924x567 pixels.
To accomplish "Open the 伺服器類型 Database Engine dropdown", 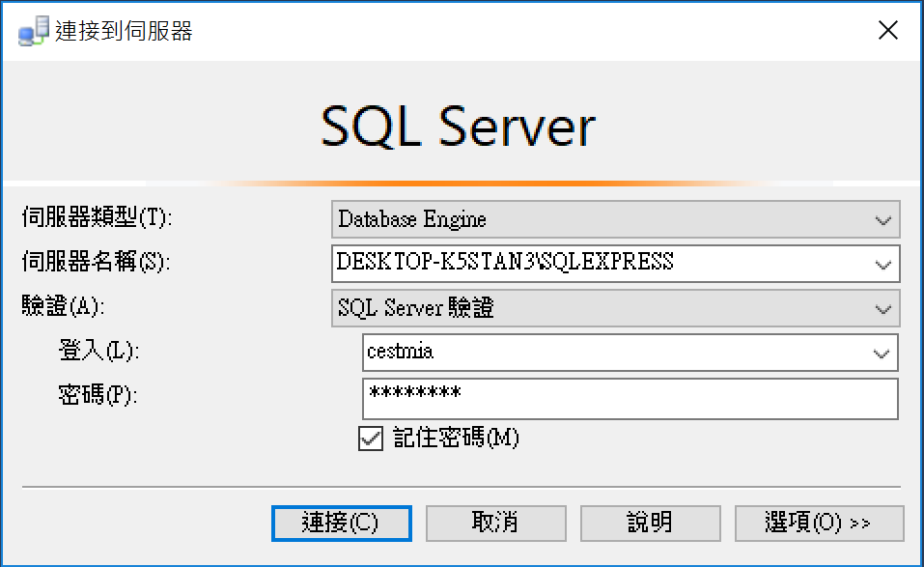I will point(615,219).
